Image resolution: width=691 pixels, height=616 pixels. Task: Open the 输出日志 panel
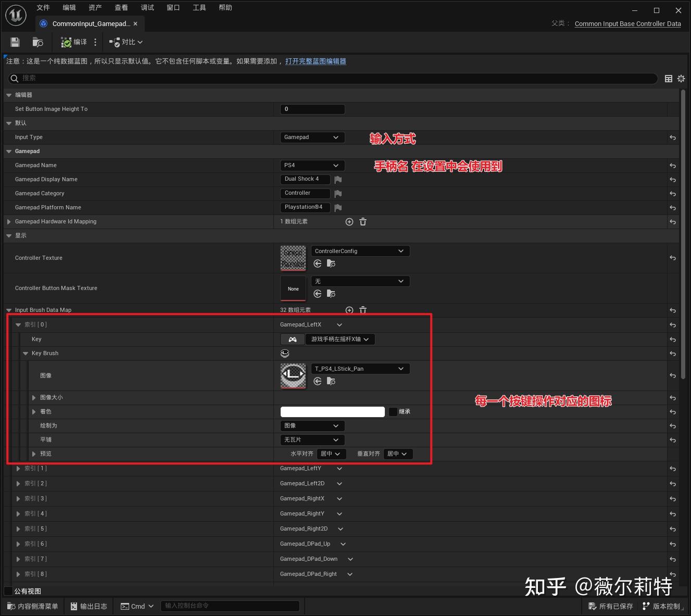point(89,606)
